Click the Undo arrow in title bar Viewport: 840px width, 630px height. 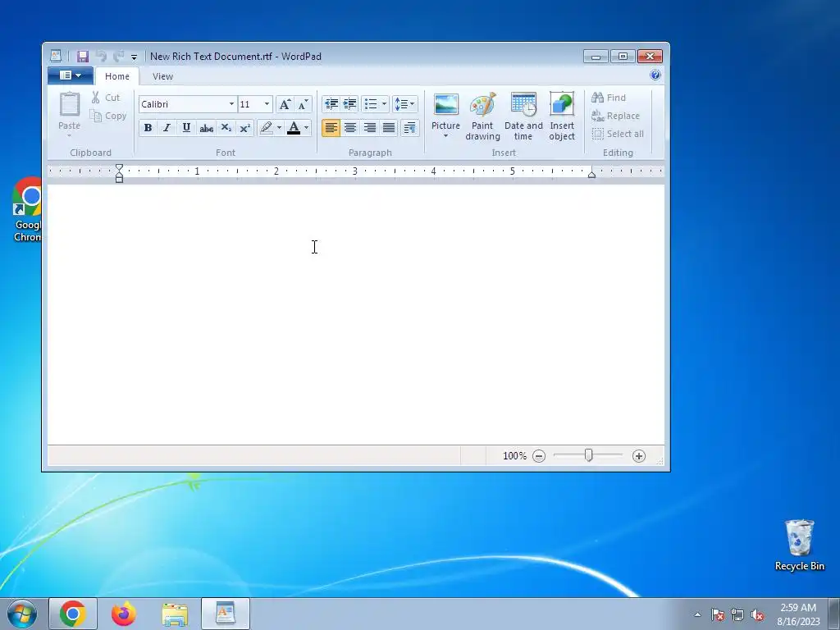pos(101,56)
